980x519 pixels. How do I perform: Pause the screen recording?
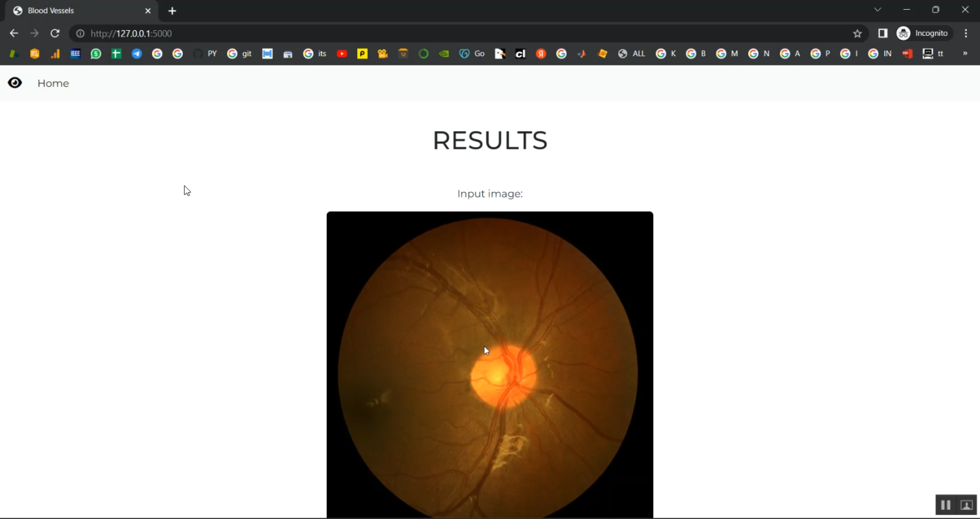[945, 505]
